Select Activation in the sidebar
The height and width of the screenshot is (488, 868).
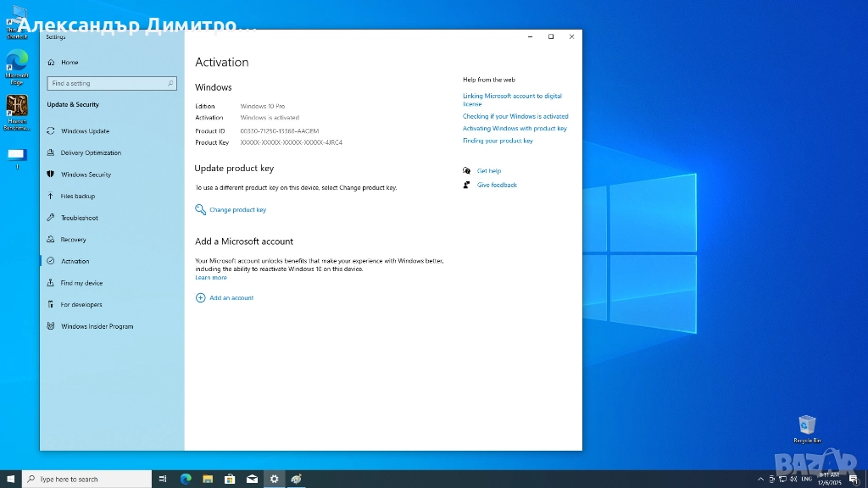pyautogui.click(x=75, y=262)
